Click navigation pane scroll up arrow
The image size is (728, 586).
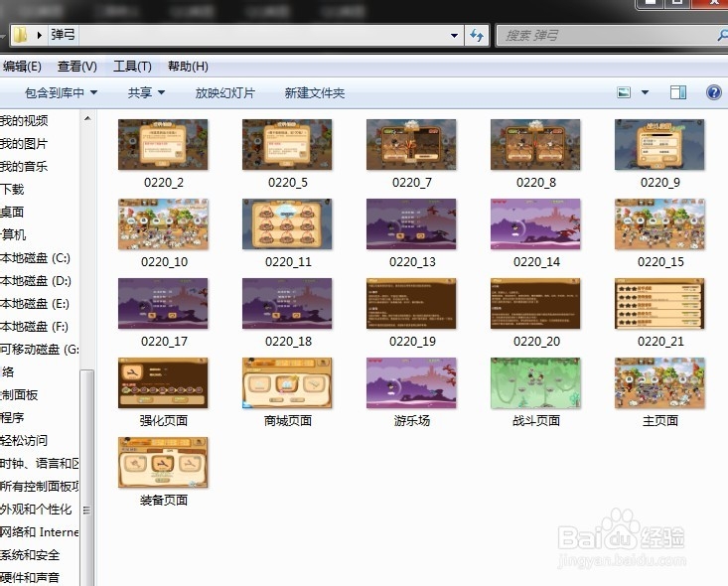(87, 119)
